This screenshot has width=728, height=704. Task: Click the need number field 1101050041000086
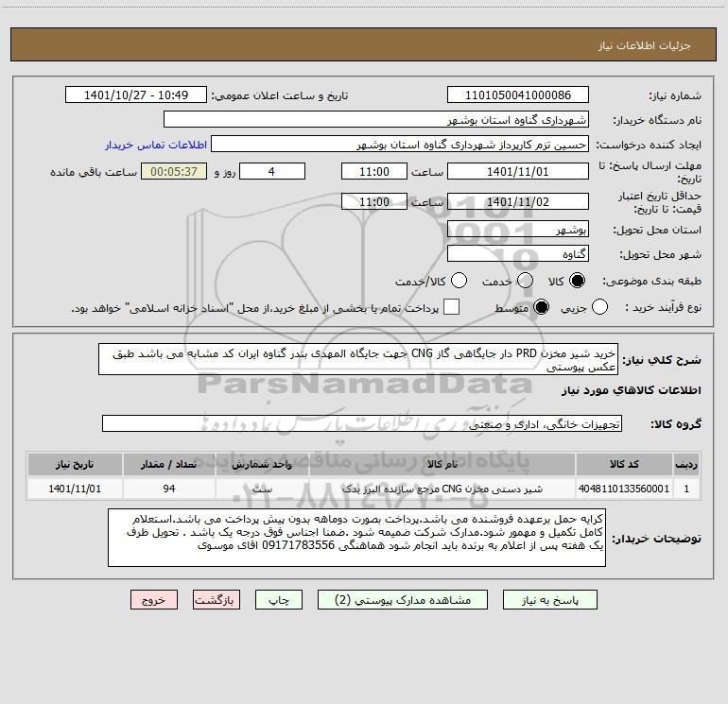(518, 95)
